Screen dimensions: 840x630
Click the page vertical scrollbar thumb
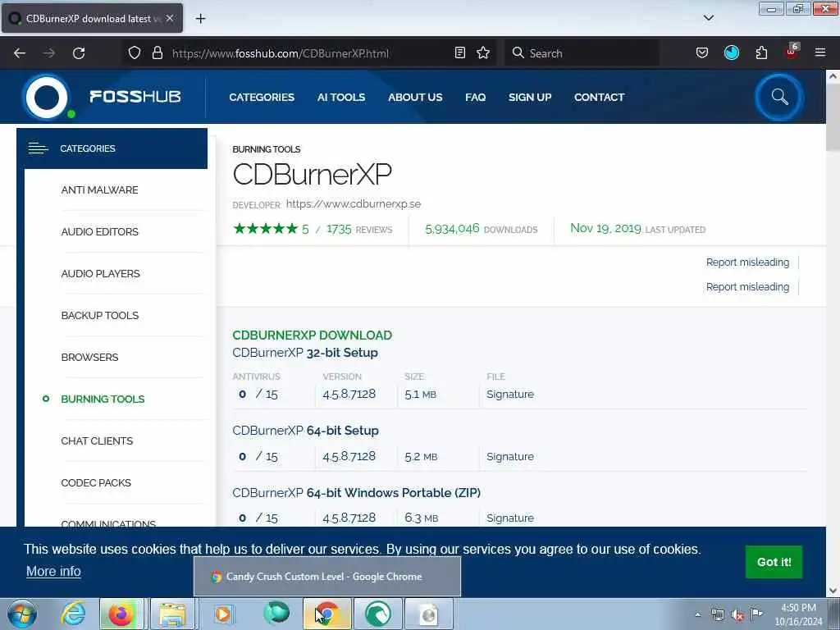coord(833,118)
